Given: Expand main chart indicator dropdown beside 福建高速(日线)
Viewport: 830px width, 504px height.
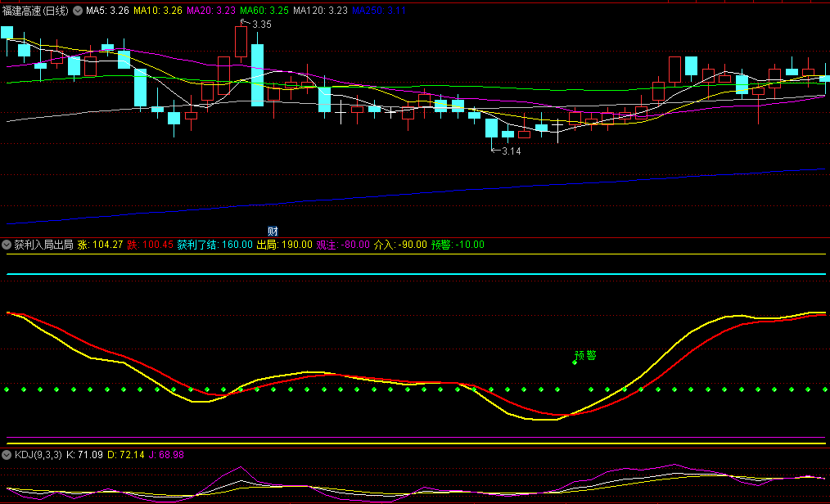Looking at the screenshot, I should (x=78, y=11).
